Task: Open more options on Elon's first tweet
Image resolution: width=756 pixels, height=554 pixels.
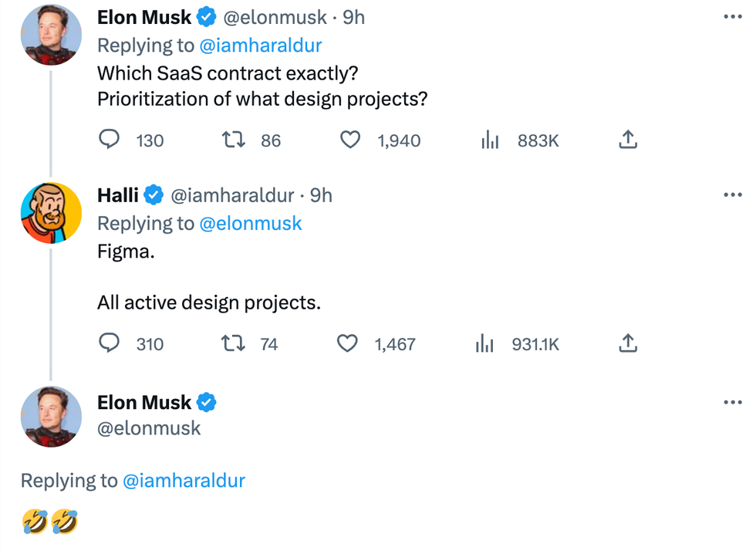Action: pyautogui.click(x=732, y=16)
